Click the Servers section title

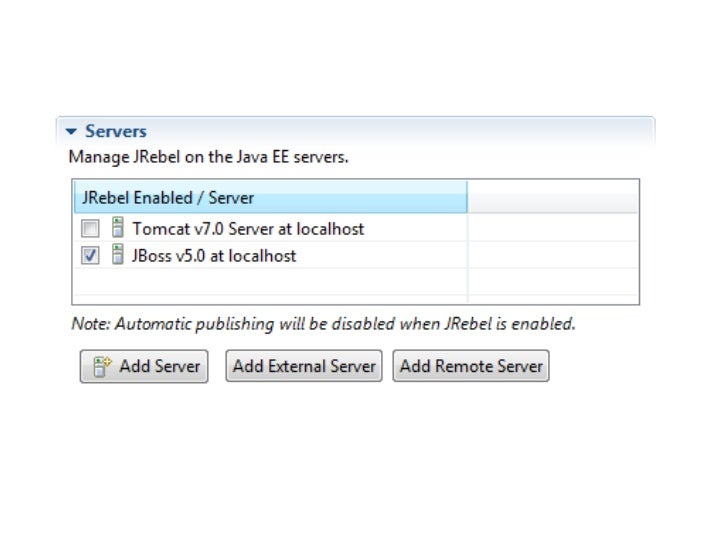coord(116,131)
